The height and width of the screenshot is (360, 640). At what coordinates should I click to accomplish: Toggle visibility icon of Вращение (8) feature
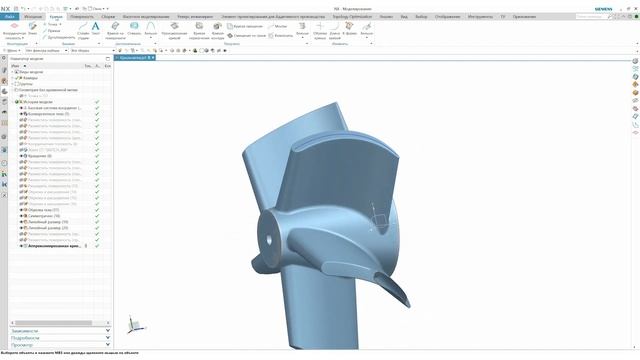(x=21, y=156)
